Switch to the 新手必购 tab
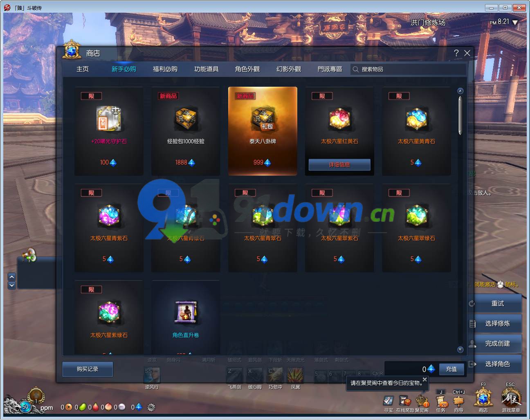The width and height of the screenshot is (530, 420). (x=124, y=69)
